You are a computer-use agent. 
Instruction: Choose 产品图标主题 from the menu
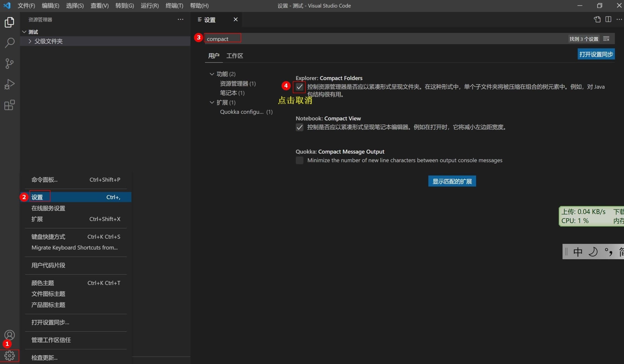pos(76,305)
